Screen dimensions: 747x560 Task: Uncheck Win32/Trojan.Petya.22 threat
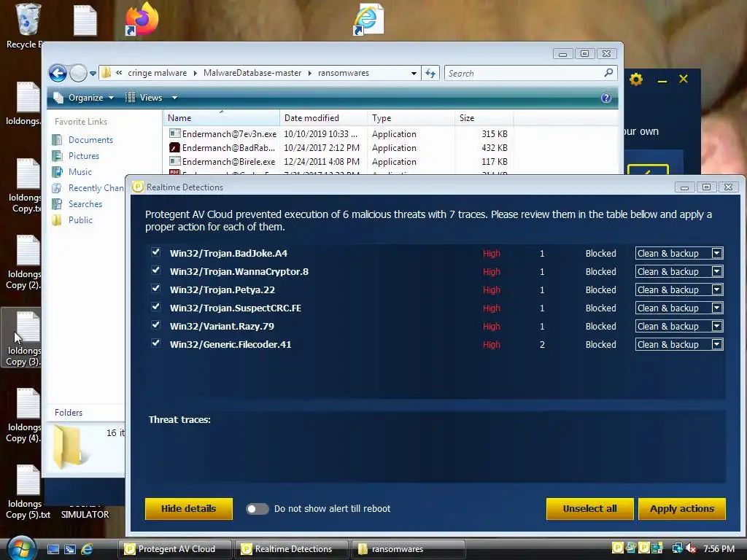pyautogui.click(x=156, y=288)
